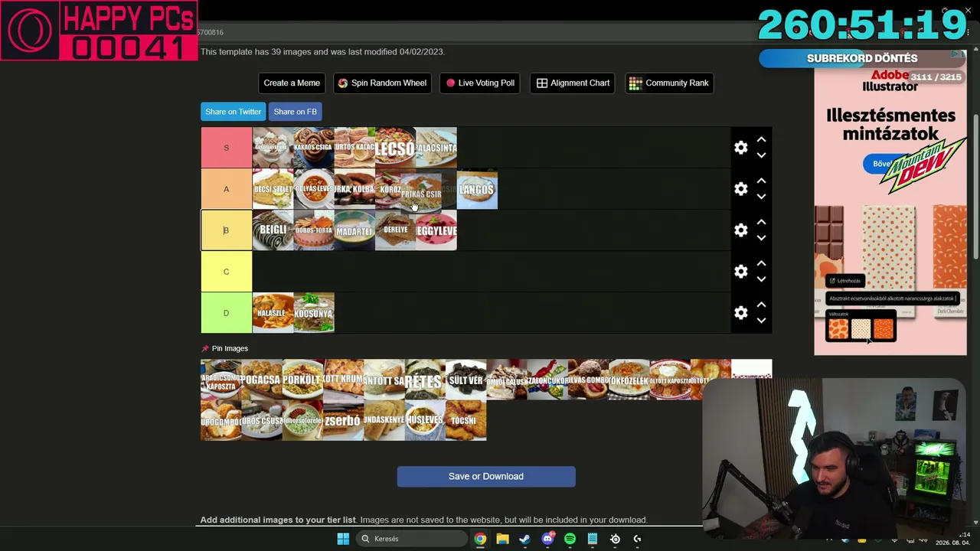Select the yellow B tier label
Screen dimensions: 980x551
pyautogui.click(x=226, y=230)
